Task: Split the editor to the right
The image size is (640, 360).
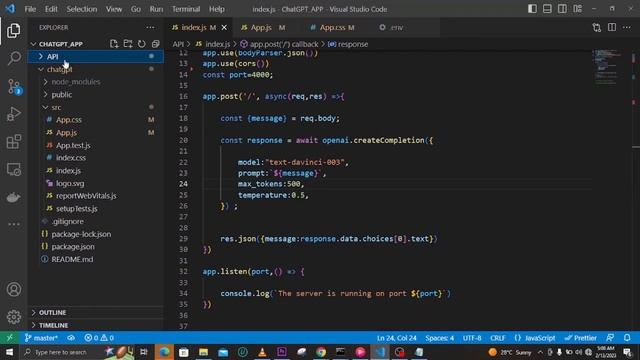Action: (x=612, y=27)
